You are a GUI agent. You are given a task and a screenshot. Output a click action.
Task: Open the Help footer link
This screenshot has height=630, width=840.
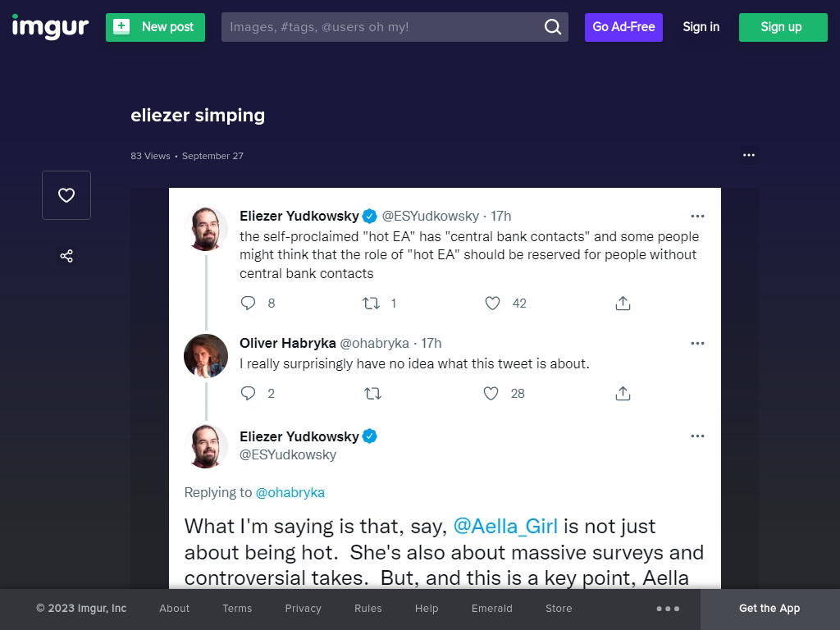[x=427, y=609]
